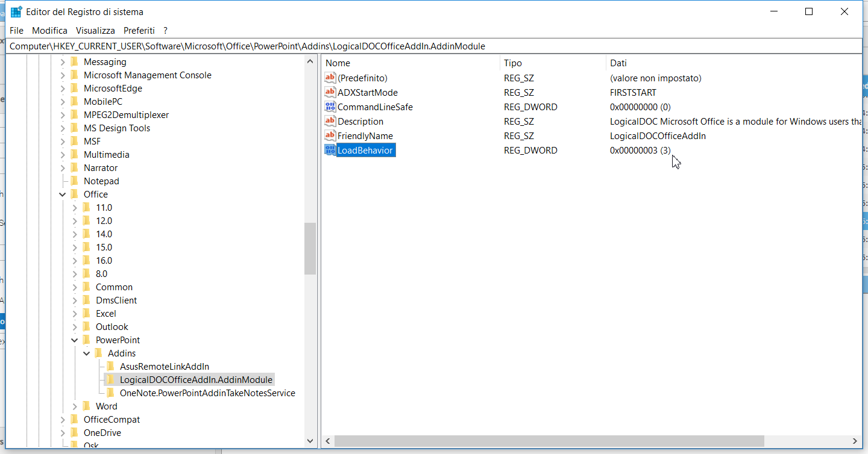This screenshot has height=454, width=868.
Task: Expand the 16.0 Office version node
Action: tap(75, 260)
